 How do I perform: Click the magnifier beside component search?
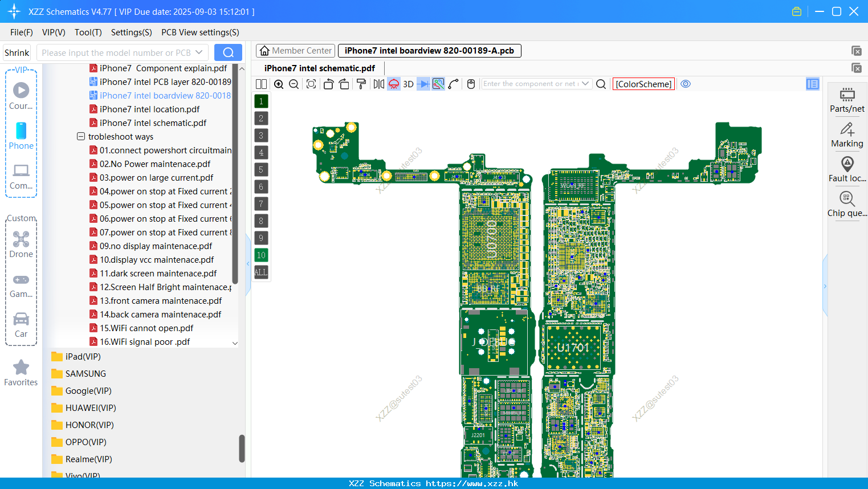pyautogui.click(x=601, y=84)
